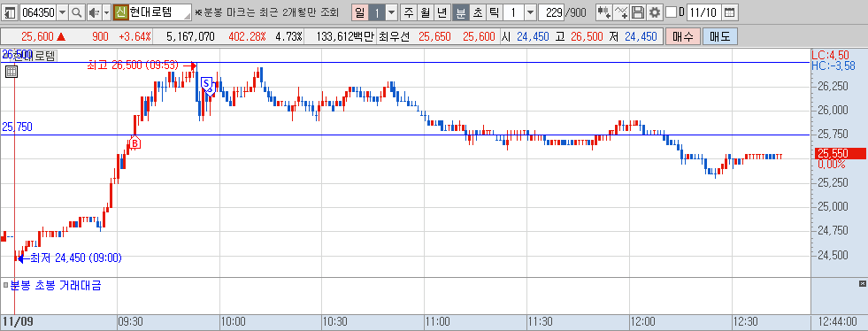Click the 최고 26,500 (09:53) label
Screen dimensions: 868x331
(x=133, y=65)
